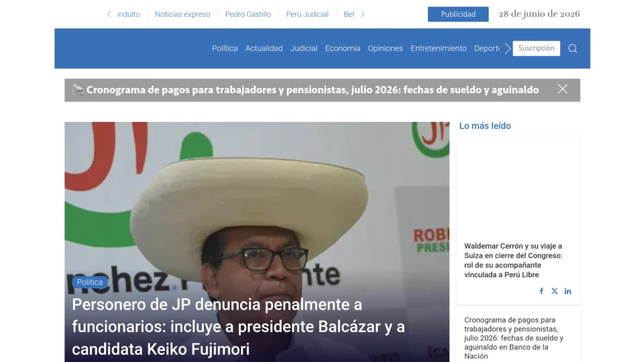
Task: Open the partially visible Bet topic link
Action: 349,14
